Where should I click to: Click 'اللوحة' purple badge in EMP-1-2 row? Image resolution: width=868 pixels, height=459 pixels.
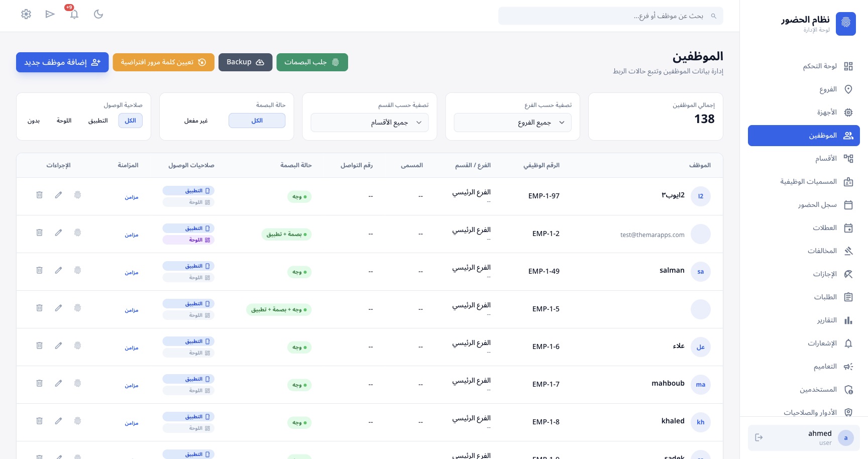point(188,240)
